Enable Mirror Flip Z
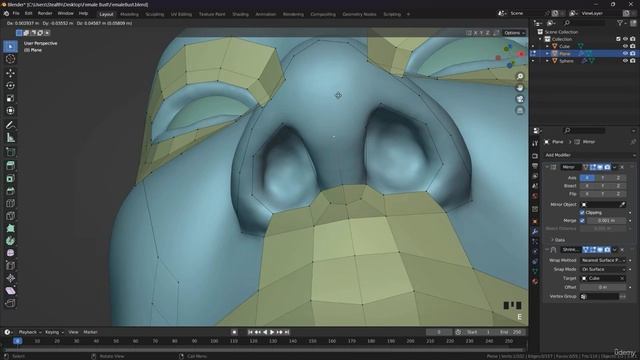 (618, 194)
